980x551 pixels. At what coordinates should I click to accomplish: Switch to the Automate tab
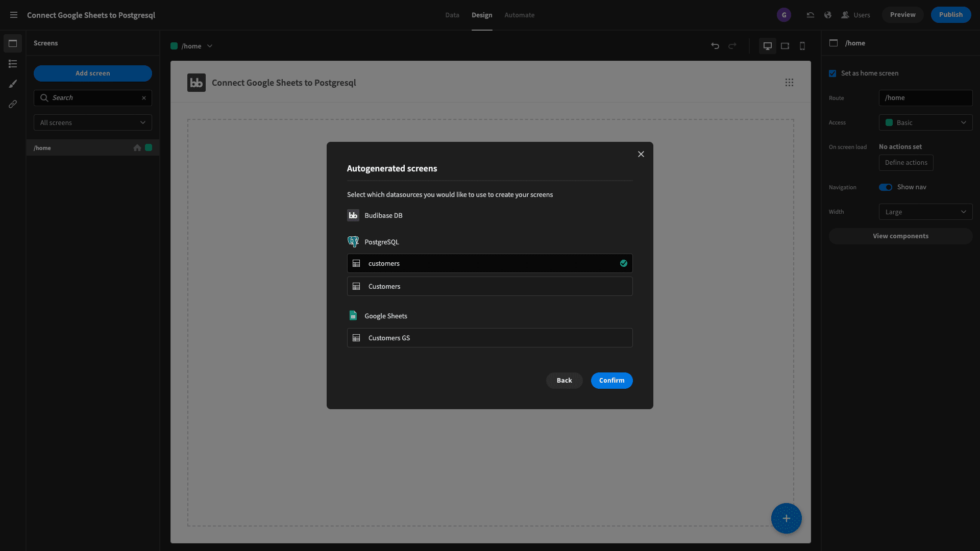520,15
